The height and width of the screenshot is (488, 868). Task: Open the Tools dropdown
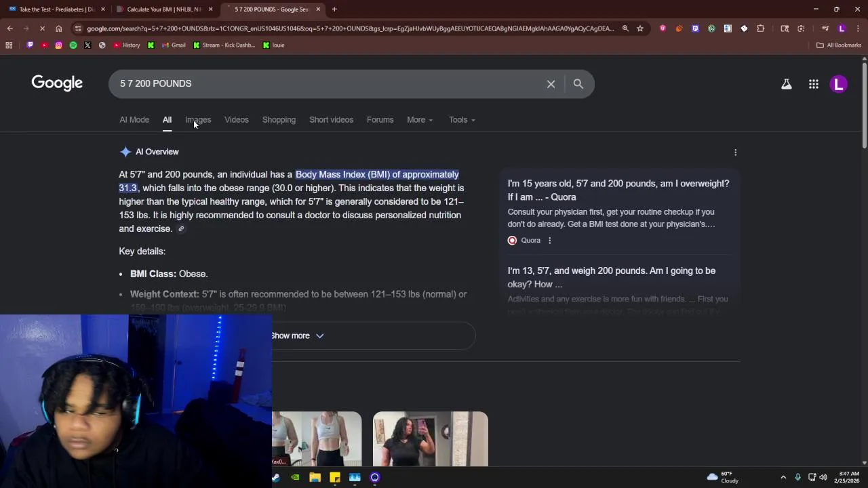pyautogui.click(x=462, y=120)
